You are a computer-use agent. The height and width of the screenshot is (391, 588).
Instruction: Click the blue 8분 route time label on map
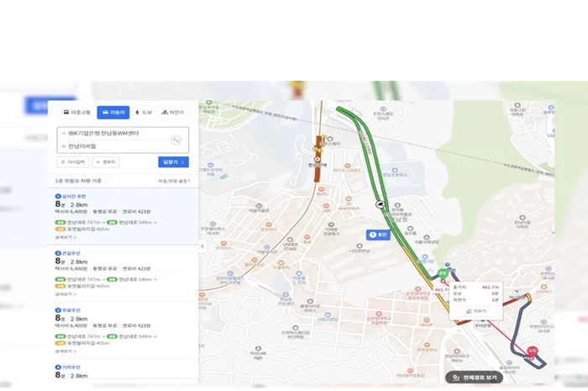click(378, 235)
